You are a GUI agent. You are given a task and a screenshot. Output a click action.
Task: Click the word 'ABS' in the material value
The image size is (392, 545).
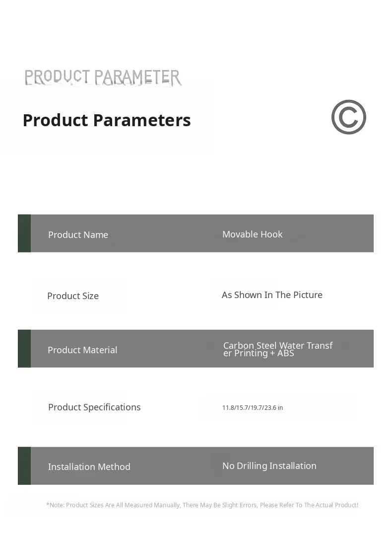[x=286, y=354]
